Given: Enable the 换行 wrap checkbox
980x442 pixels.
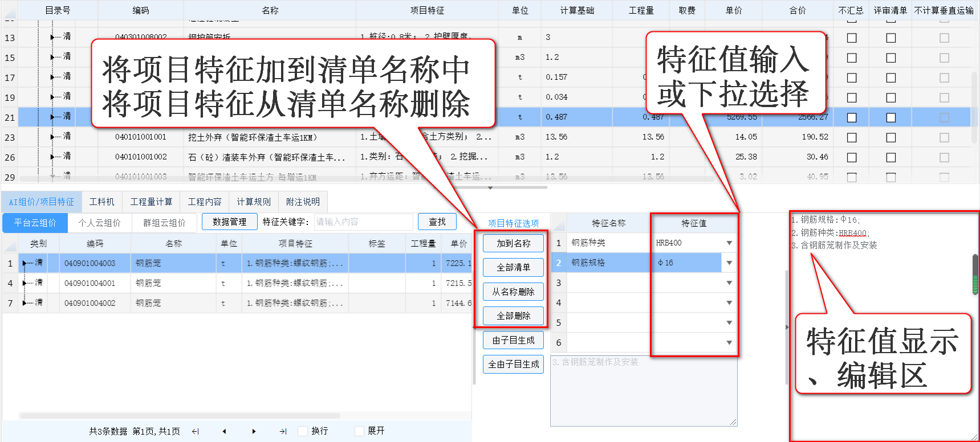Looking at the screenshot, I should (303, 431).
